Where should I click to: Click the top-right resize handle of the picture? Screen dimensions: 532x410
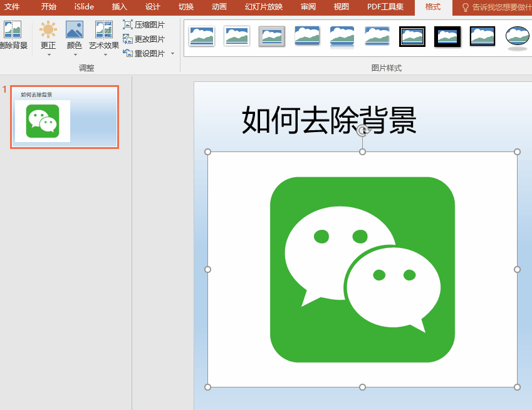point(517,152)
